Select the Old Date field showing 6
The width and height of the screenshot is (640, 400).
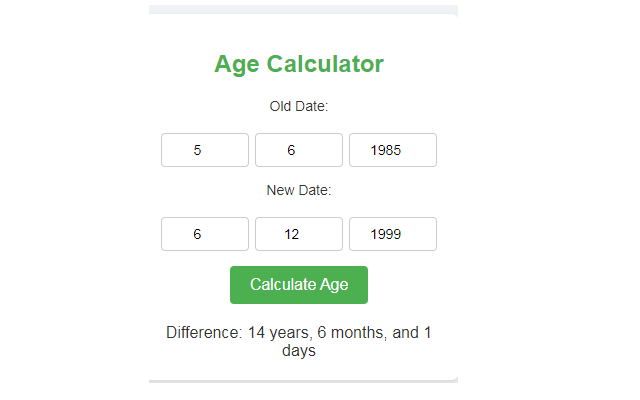(x=298, y=150)
